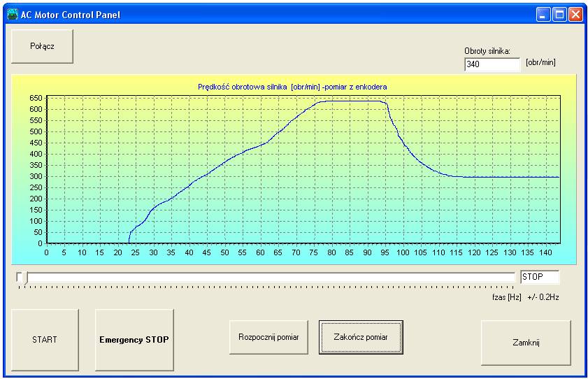Hit the Emergency STOP button

point(134,340)
